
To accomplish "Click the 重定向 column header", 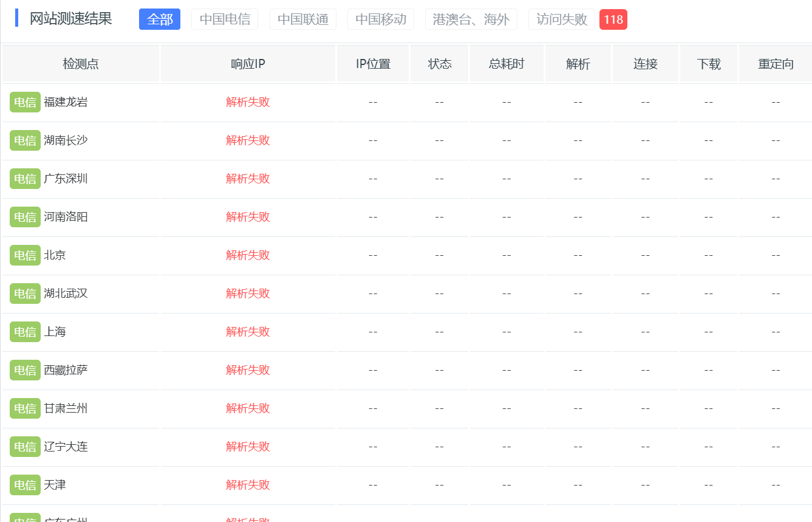I will tap(776, 64).
